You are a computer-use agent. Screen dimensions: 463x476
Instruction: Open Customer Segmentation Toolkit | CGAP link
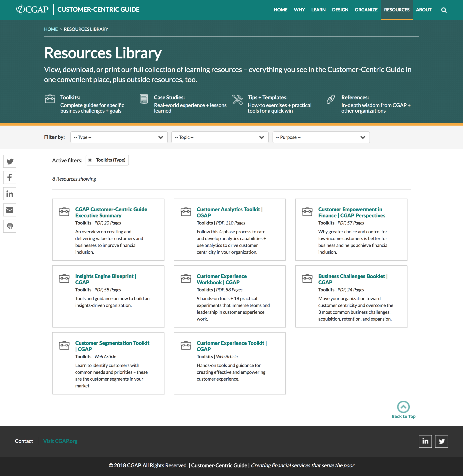click(112, 346)
